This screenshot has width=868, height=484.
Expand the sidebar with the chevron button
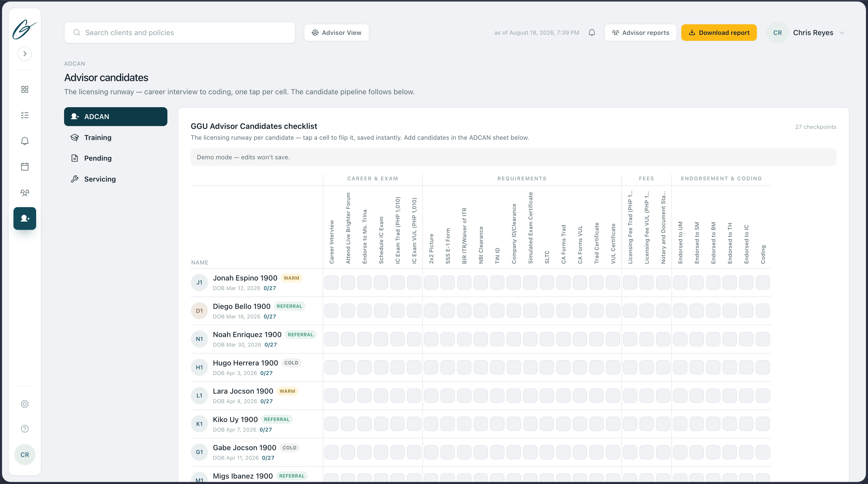(25, 53)
